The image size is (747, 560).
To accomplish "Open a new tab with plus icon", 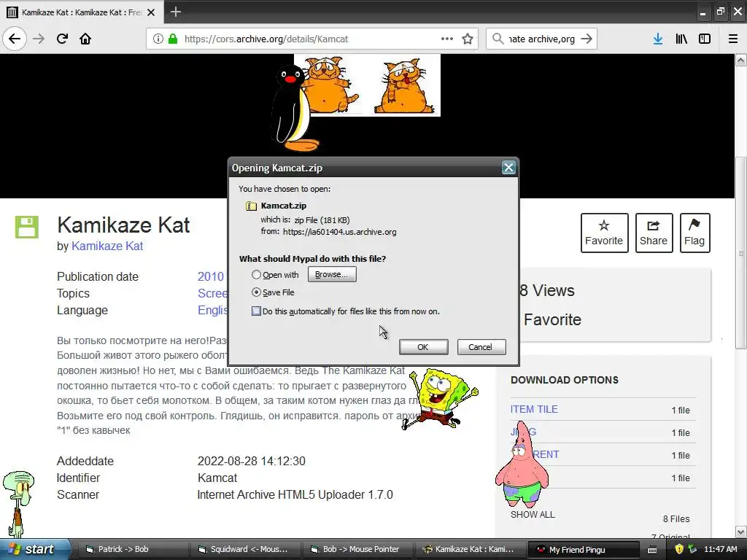I will (x=175, y=12).
